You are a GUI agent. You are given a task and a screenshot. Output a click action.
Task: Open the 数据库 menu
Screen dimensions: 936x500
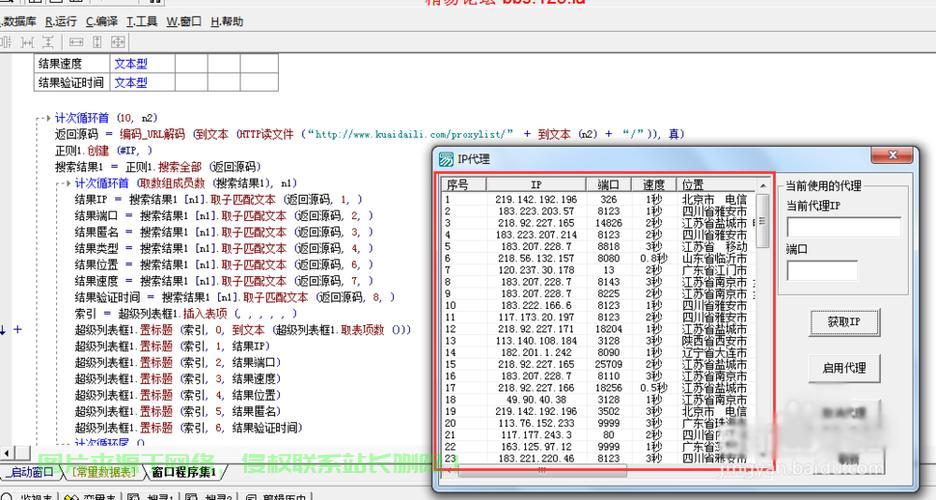[x=18, y=21]
